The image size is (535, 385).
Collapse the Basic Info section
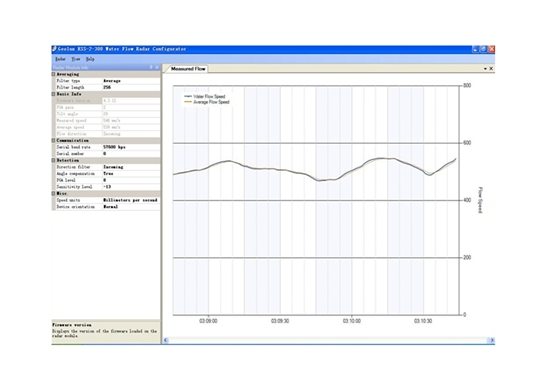[54, 94]
